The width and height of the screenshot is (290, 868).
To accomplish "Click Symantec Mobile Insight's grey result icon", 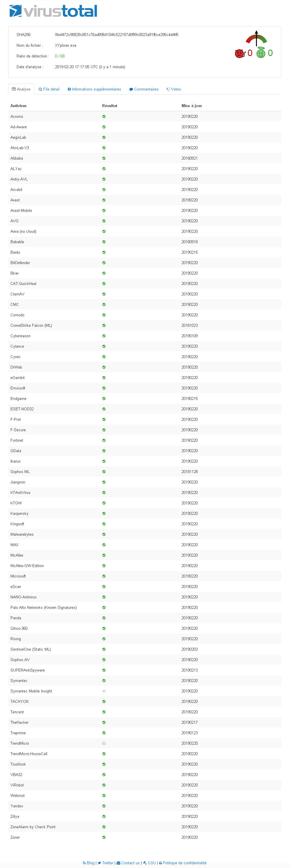I will pos(104,691).
